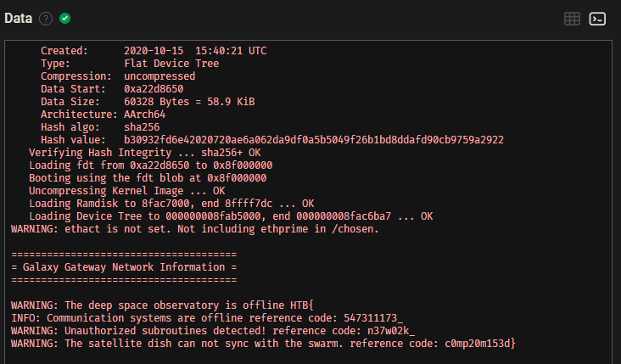Click the sha256 hash value string
This screenshot has width=621, height=364.
(314, 139)
